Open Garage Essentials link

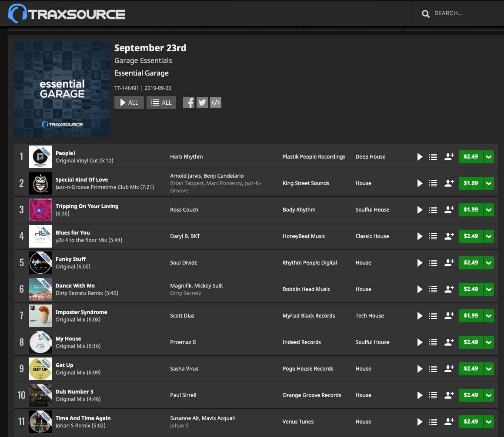(x=143, y=61)
